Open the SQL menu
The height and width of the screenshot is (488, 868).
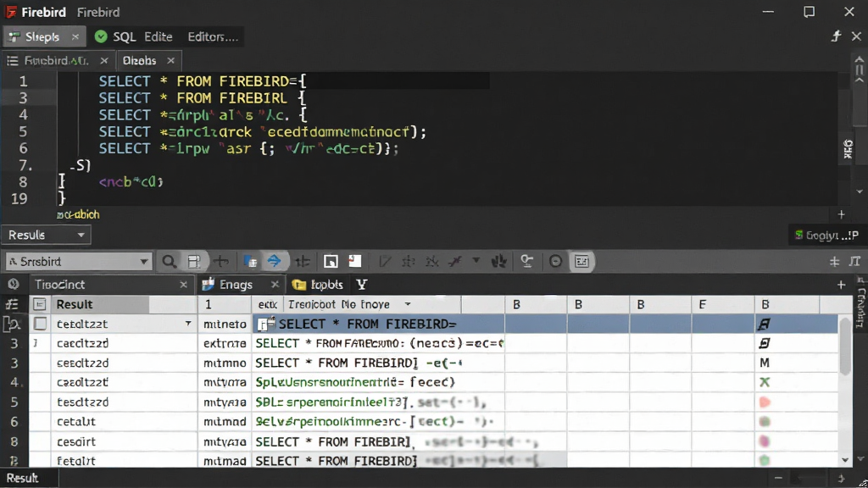click(125, 36)
